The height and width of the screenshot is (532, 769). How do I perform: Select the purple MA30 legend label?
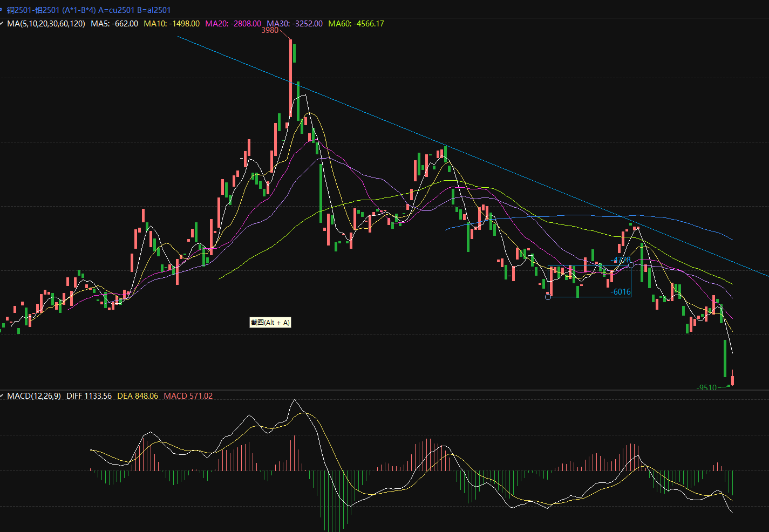295,24
